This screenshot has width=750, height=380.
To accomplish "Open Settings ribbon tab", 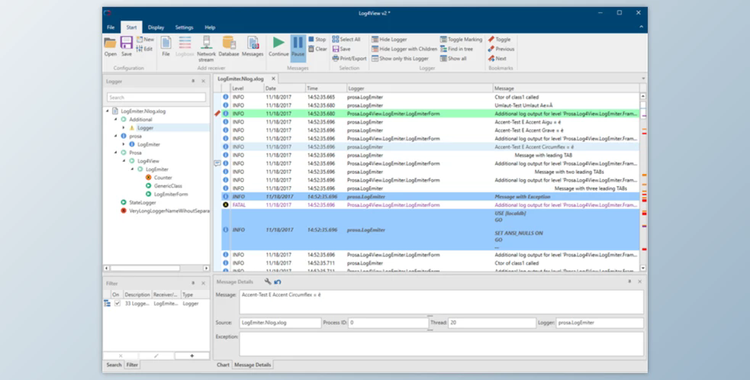I will tap(184, 27).
